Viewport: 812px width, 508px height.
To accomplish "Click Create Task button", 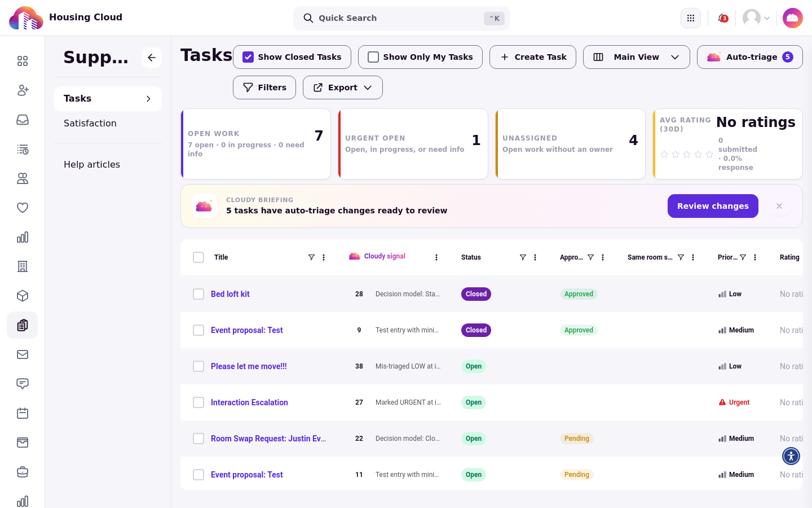I will pyautogui.click(x=533, y=57).
